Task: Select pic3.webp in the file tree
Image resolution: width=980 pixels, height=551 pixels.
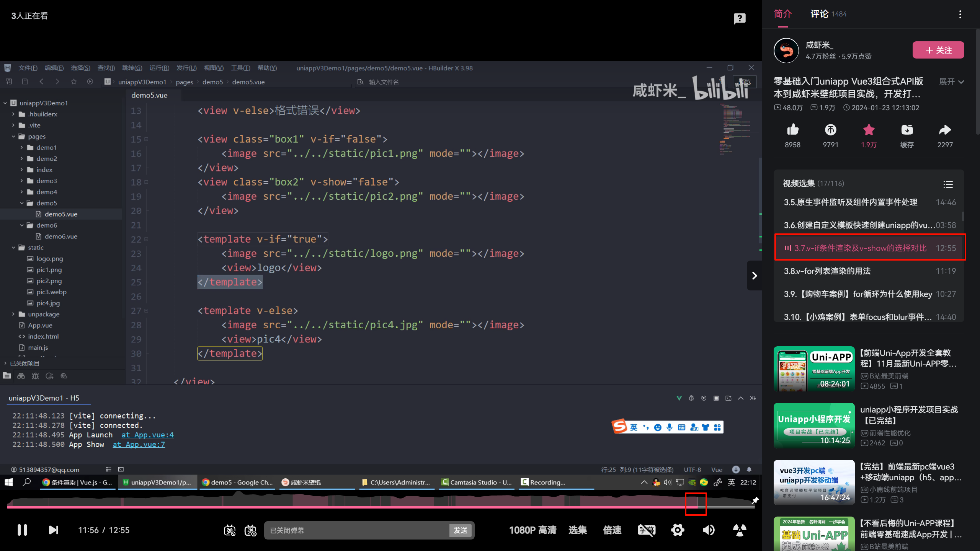Action: pyautogui.click(x=51, y=292)
